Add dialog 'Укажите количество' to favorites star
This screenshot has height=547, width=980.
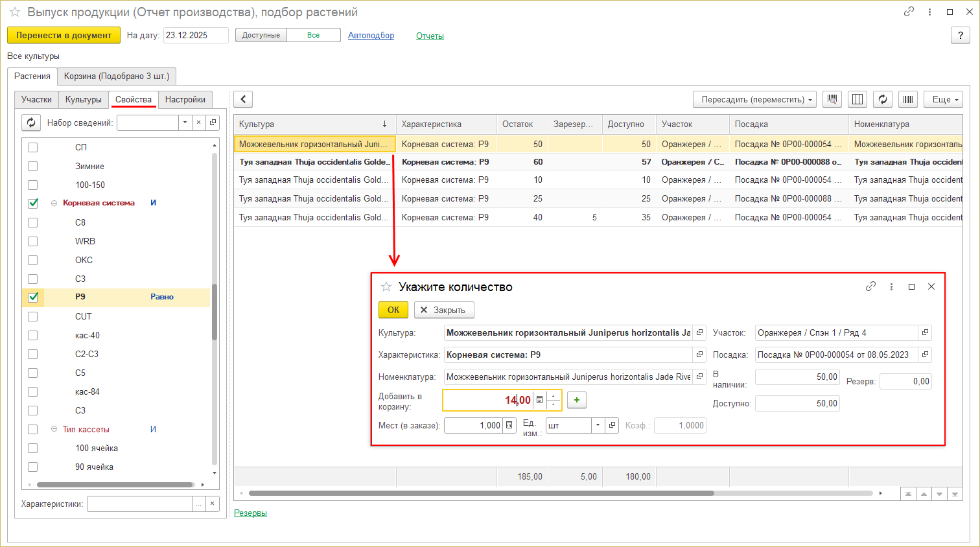386,286
